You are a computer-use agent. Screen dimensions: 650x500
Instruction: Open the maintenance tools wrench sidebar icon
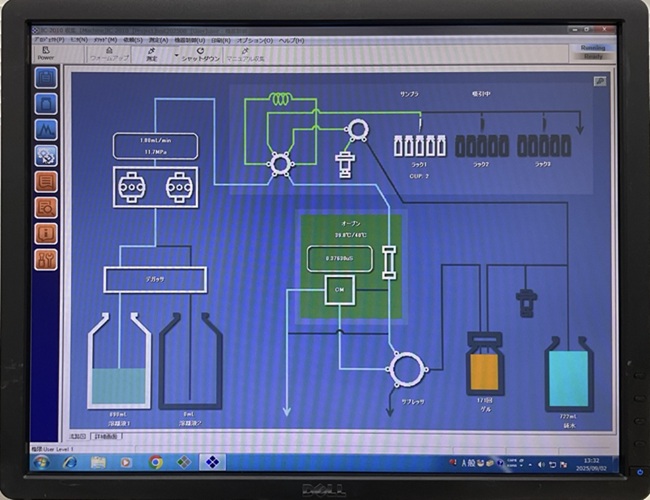(46, 260)
